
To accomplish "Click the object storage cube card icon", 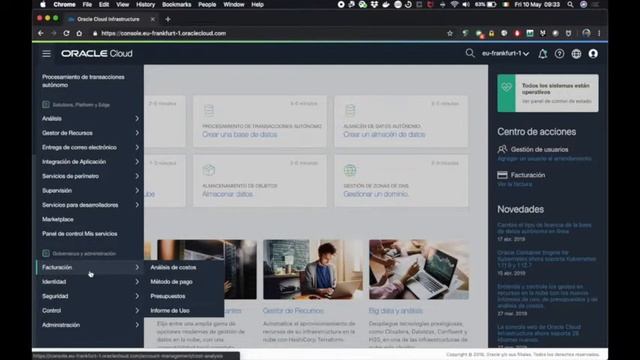I will 209,170.
